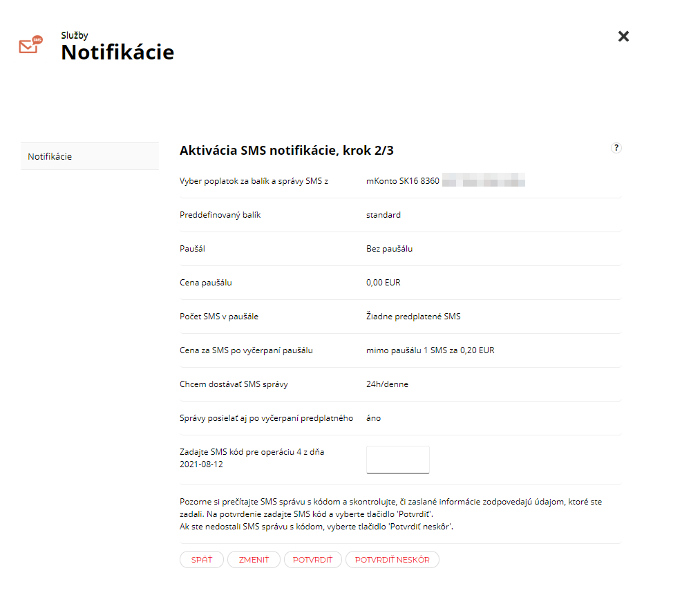The height and width of the screenshot is (593, 700).
Task: Close the Notifikácie dialog with the X
Action: [623, 36]
